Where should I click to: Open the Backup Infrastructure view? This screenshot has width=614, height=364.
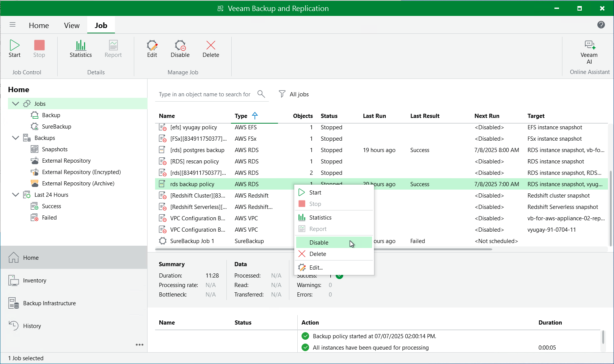tap(49, 303)
